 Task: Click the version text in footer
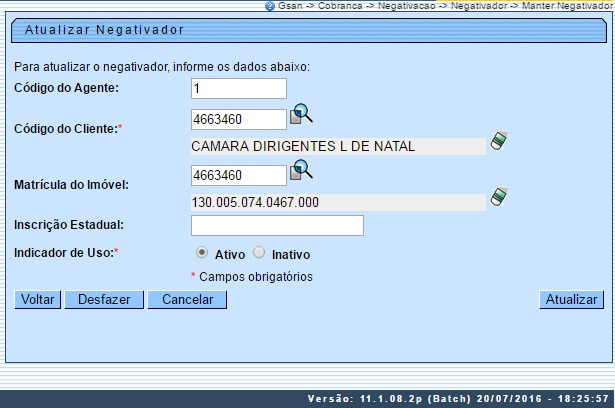pos(458,399)
